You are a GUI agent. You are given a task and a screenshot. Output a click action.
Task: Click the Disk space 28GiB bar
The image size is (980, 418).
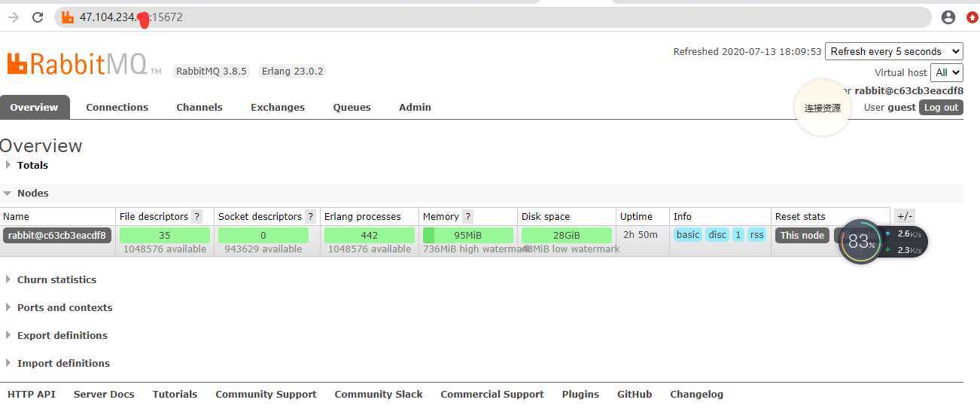(x=567, y=235)
